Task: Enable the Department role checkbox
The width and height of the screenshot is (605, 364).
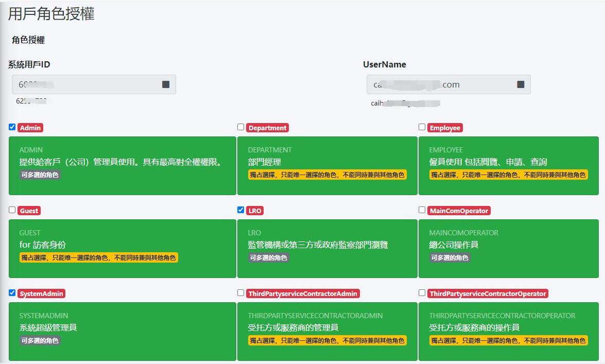Action: (241, 127)
